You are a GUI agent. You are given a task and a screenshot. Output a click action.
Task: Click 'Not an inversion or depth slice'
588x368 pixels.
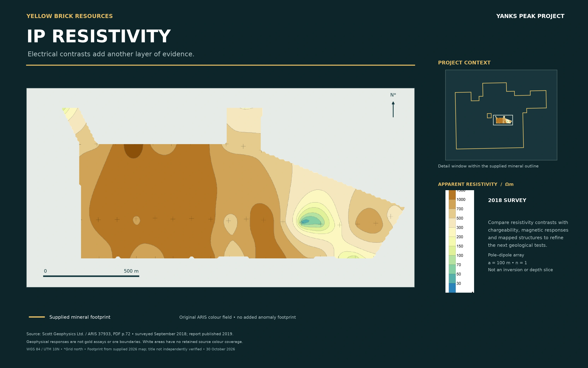pyautogui.click(x=520, y=270)
